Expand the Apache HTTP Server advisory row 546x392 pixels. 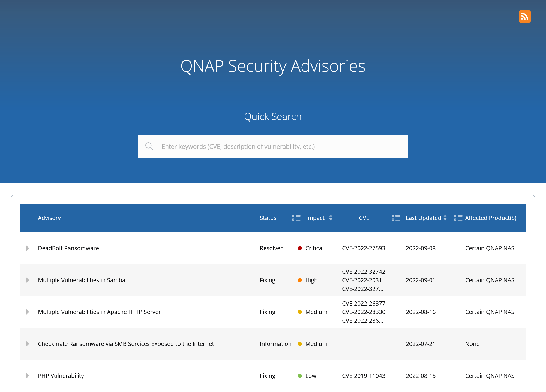(x=27, y=312)
